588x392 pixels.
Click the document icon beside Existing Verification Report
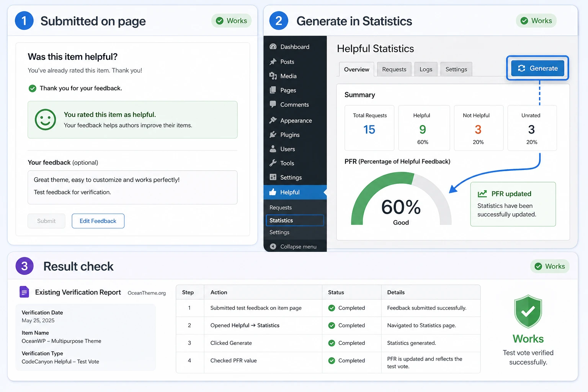24,292
